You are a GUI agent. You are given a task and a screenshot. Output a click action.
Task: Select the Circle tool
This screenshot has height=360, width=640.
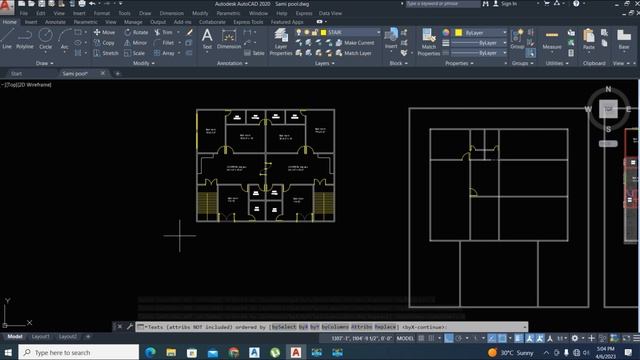[45, 39]
